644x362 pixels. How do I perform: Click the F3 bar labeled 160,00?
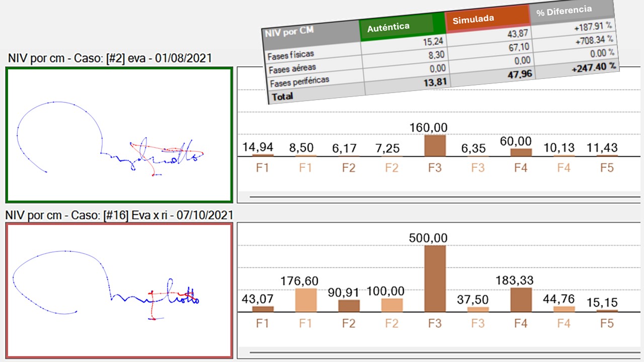[435, 146]
